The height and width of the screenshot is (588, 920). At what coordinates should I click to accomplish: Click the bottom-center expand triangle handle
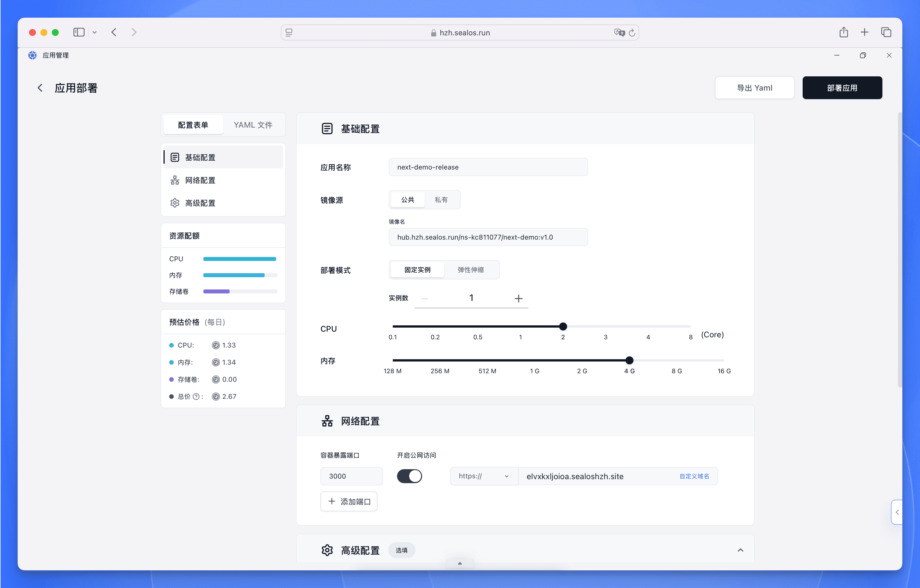[x=460, y=563]
